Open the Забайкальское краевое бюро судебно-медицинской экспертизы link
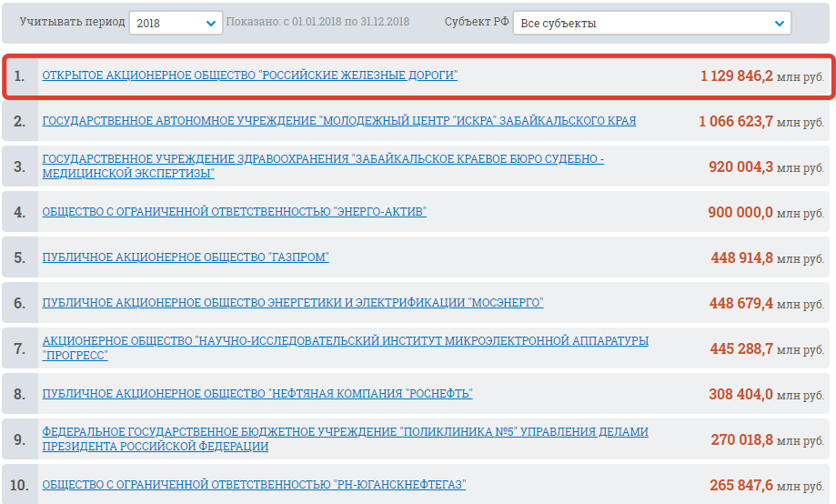Image resolution: width=836 pixels, height=504 pixels. coord(323,166)
